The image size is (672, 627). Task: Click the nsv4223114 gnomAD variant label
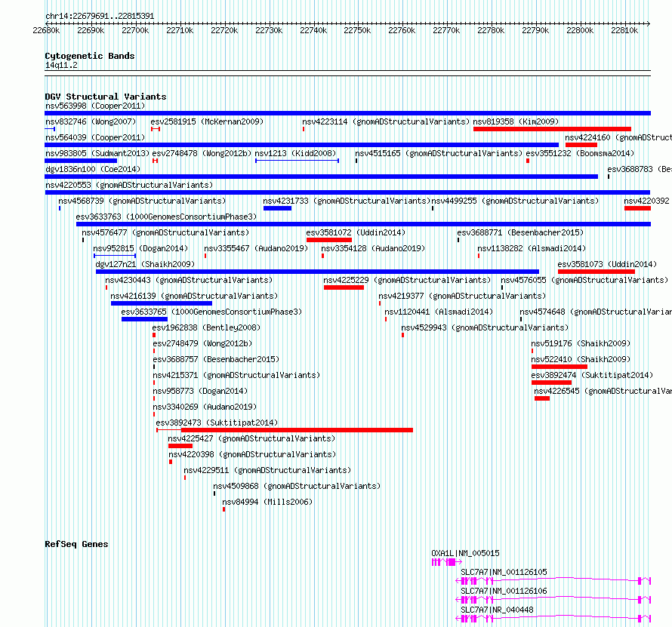(386, 121)
